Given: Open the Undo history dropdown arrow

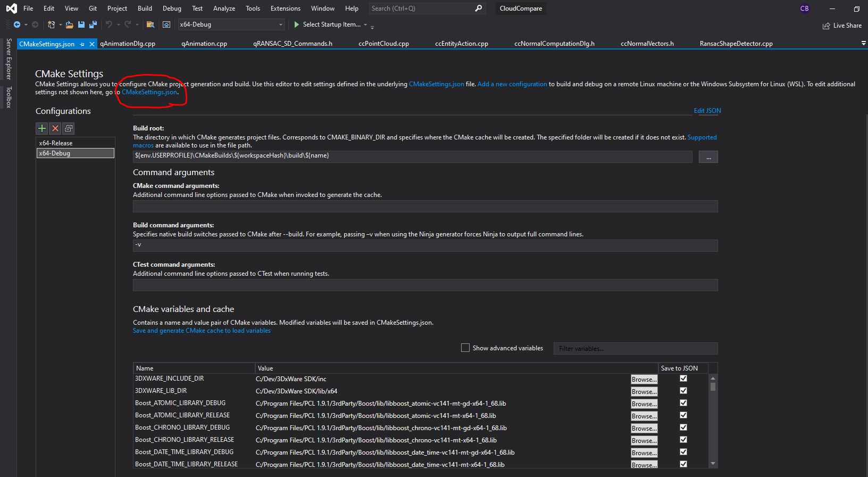Looking at the screenshot, I should [118, 24].
